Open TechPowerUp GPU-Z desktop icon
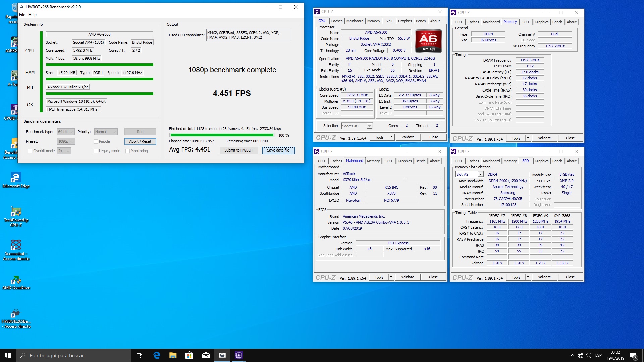 (x=16, y=217)
